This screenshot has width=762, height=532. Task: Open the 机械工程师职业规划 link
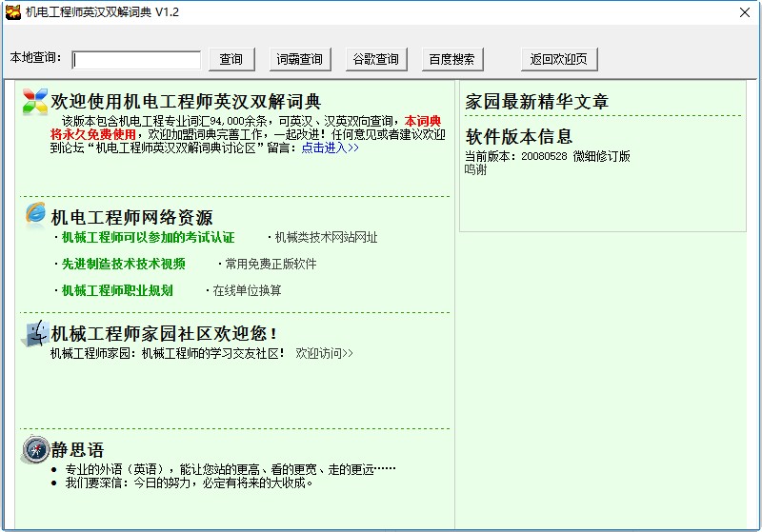tap(117, 291)
